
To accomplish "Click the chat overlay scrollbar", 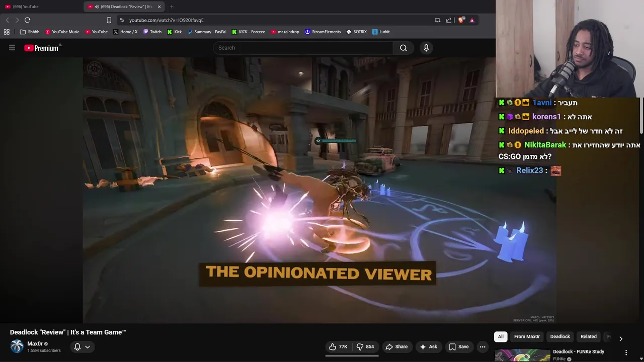I will coord(641,116).
